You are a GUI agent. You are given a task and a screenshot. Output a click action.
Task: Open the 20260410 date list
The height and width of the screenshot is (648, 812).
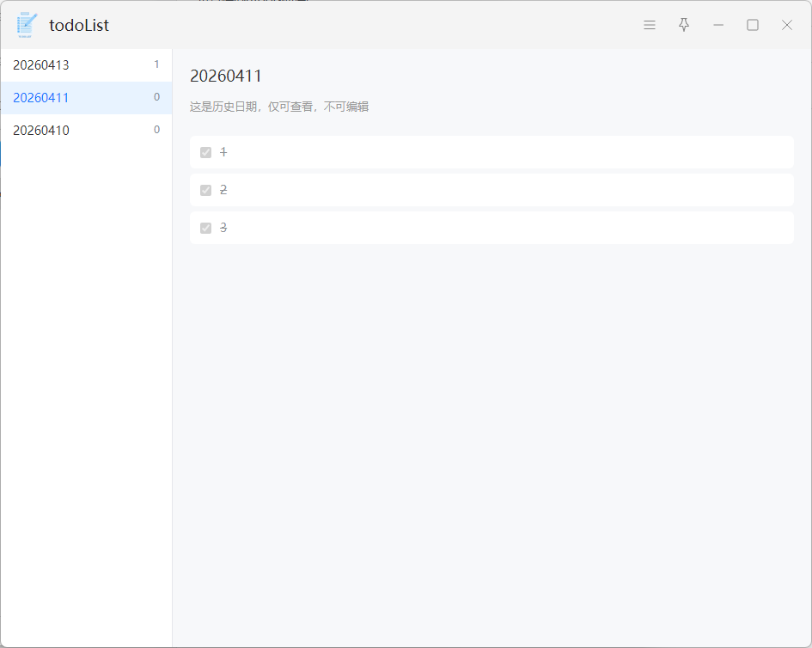point(41,131)
